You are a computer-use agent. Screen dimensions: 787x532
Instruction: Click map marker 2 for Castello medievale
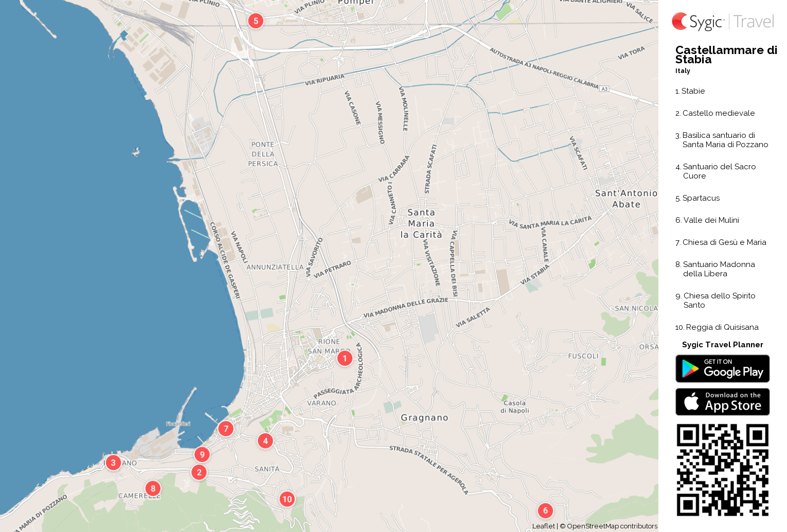(x=199, y=472)
